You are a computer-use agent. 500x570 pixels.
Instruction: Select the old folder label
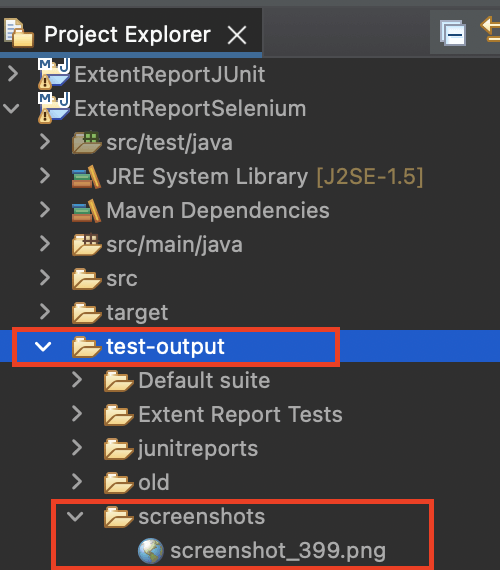click(154, 482)
